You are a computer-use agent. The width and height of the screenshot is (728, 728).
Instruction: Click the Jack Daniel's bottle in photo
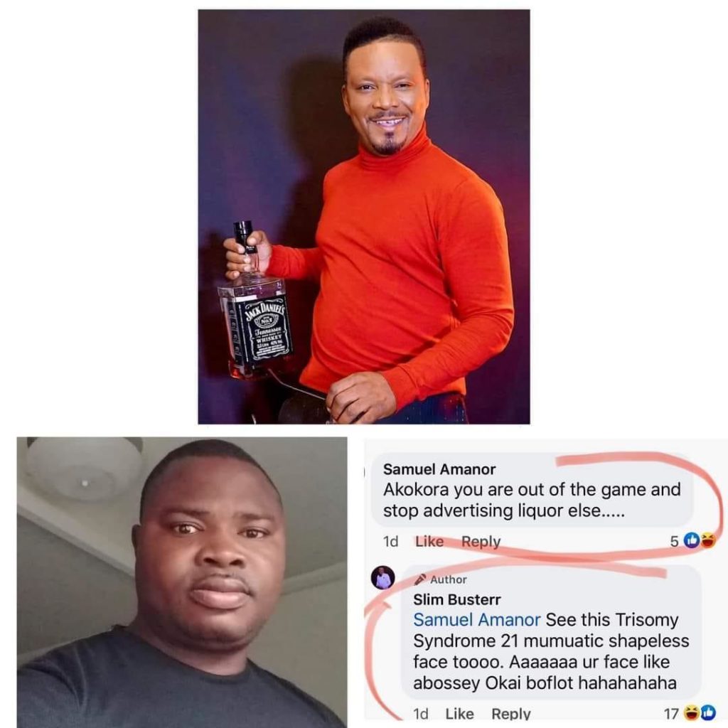point(255,308)
